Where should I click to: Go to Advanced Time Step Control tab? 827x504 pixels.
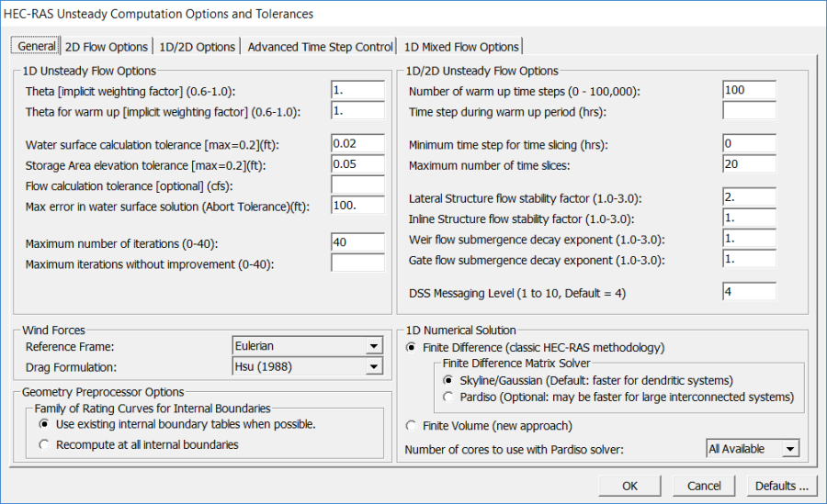point(320,47)
